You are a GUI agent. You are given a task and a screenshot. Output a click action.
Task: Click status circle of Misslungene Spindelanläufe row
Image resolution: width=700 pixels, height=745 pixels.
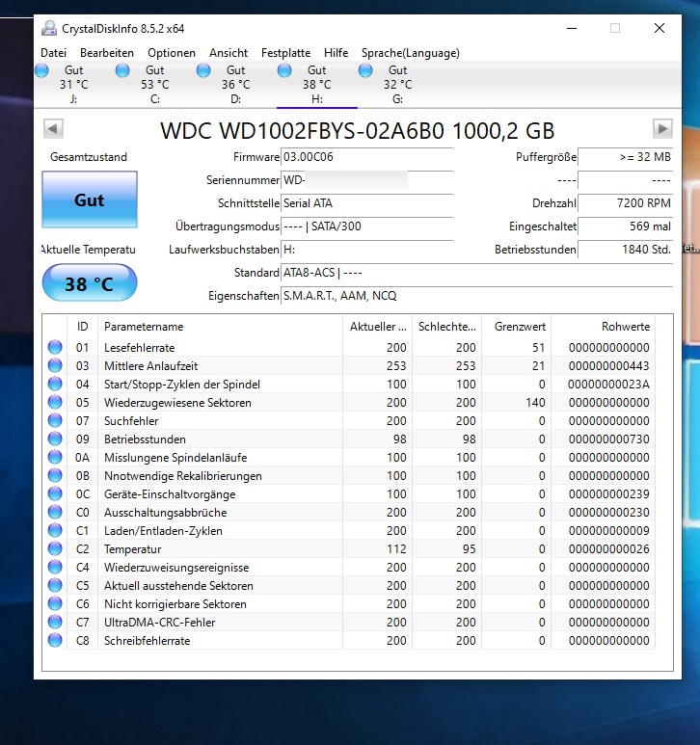point(55,457)
